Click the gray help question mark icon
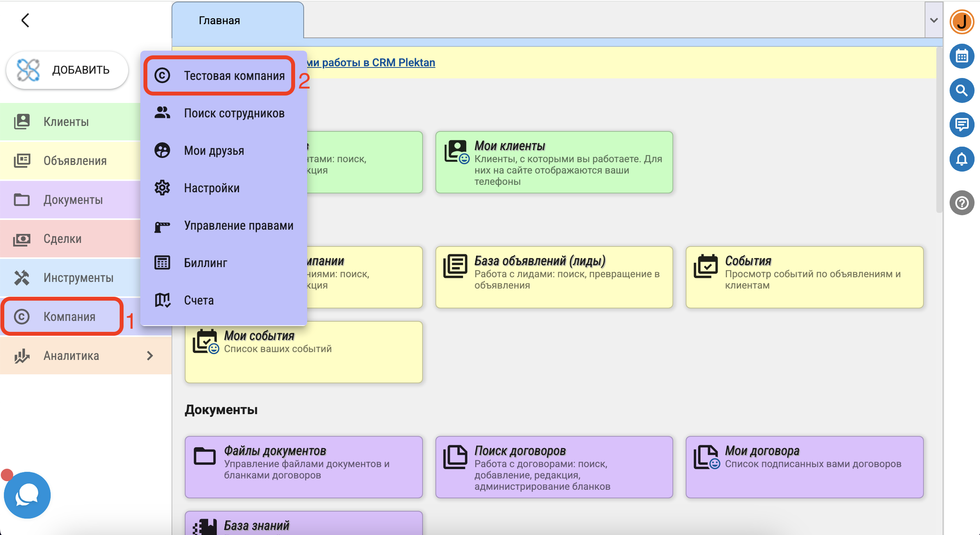Screen dimensions: 980x535 (961, 203)
